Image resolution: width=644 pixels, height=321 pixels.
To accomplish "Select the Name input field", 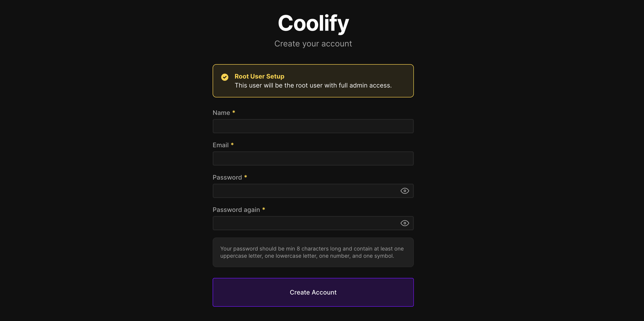I will tap(313, 126).
